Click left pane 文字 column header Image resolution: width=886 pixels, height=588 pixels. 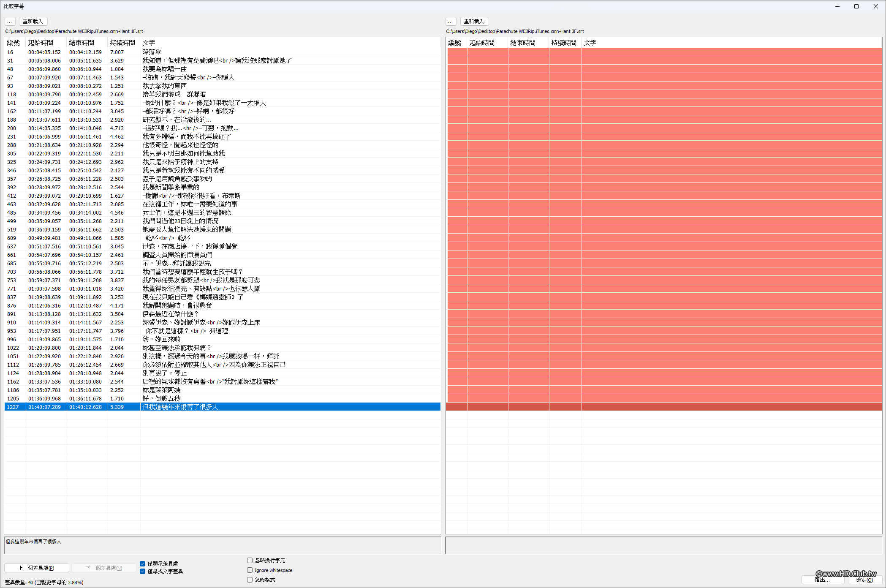pyautogui.click(x=149, y=43)
